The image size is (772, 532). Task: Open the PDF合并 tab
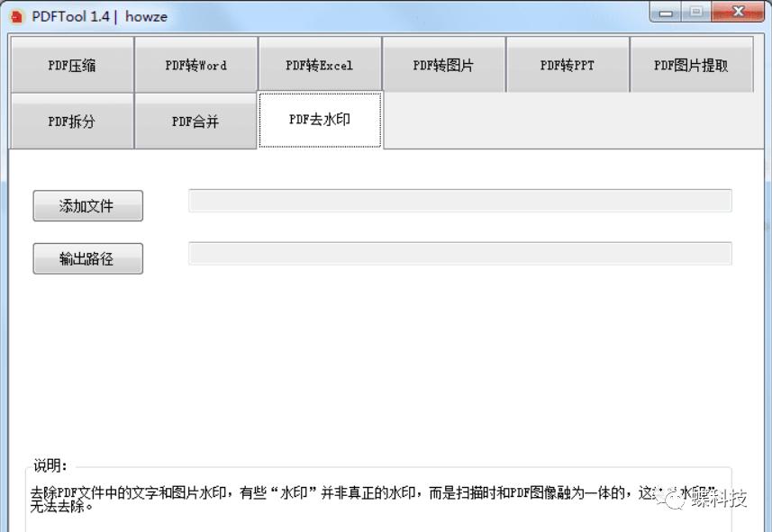click(x=195, y=120)
